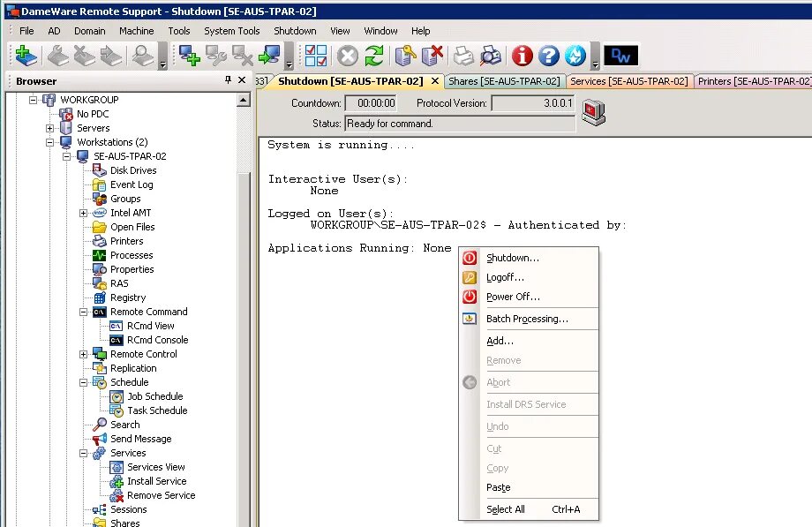The image size is (812, 527).
Task: Switch to the Printers [SE-AUS-TPAR-02] tab
Action: 753,81
